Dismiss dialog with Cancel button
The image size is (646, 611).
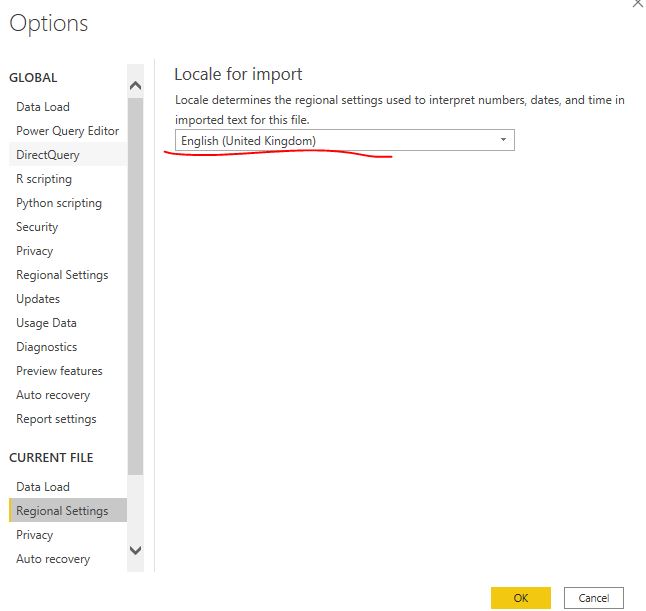pyautogui.click(x=594, y=597)
